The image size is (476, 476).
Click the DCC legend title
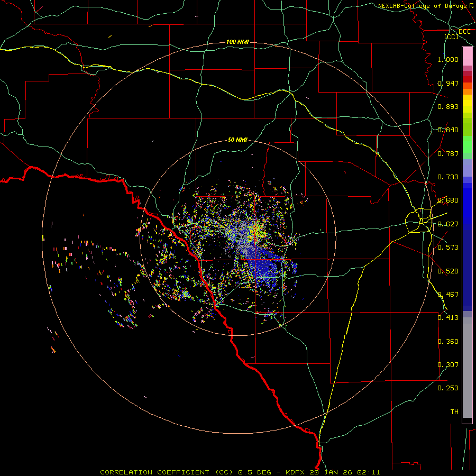point(464,32)
